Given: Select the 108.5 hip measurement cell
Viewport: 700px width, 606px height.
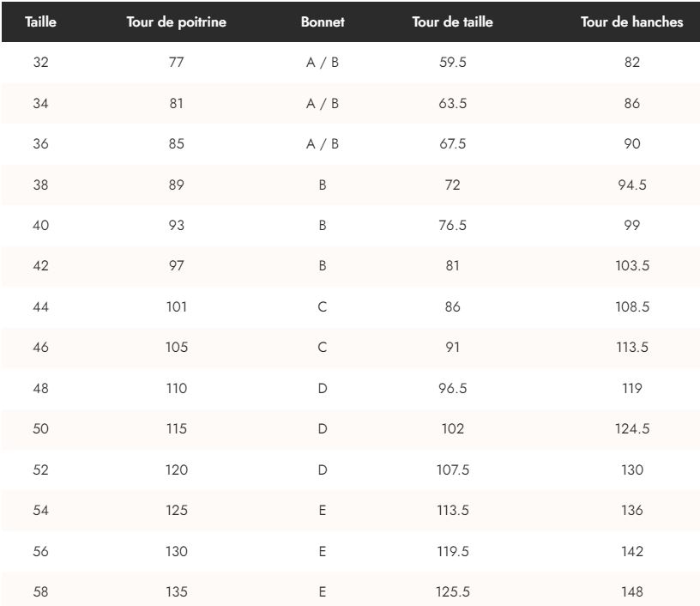Looking at the screenshot, I should click(632, 306).
